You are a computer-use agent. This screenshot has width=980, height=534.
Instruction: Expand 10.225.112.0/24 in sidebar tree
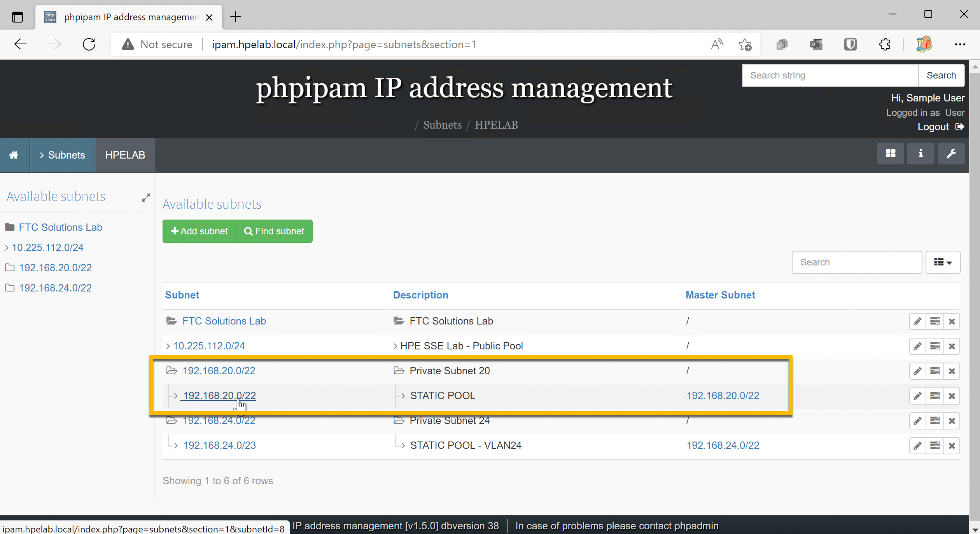click(7, 248)
